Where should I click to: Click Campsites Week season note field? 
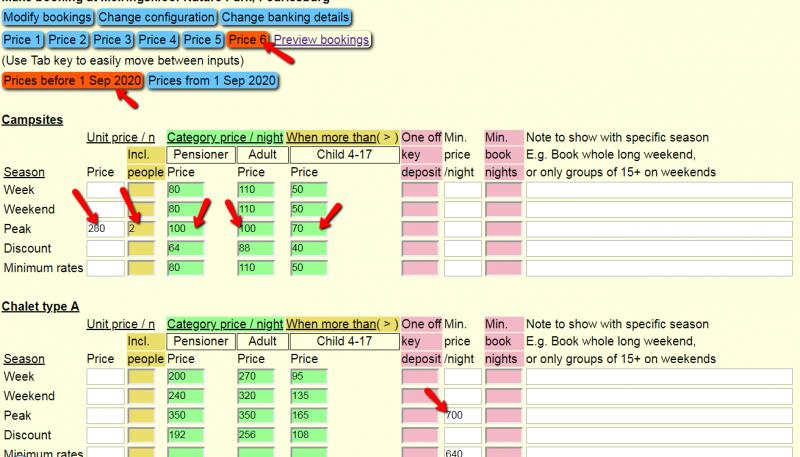[x=660, y=190]
